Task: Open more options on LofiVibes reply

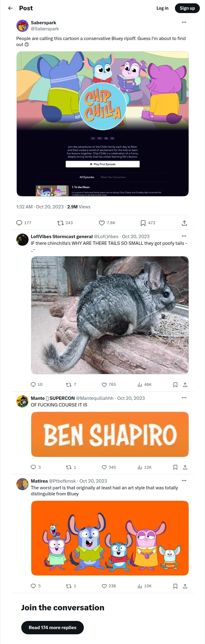Action: (184, 236)
